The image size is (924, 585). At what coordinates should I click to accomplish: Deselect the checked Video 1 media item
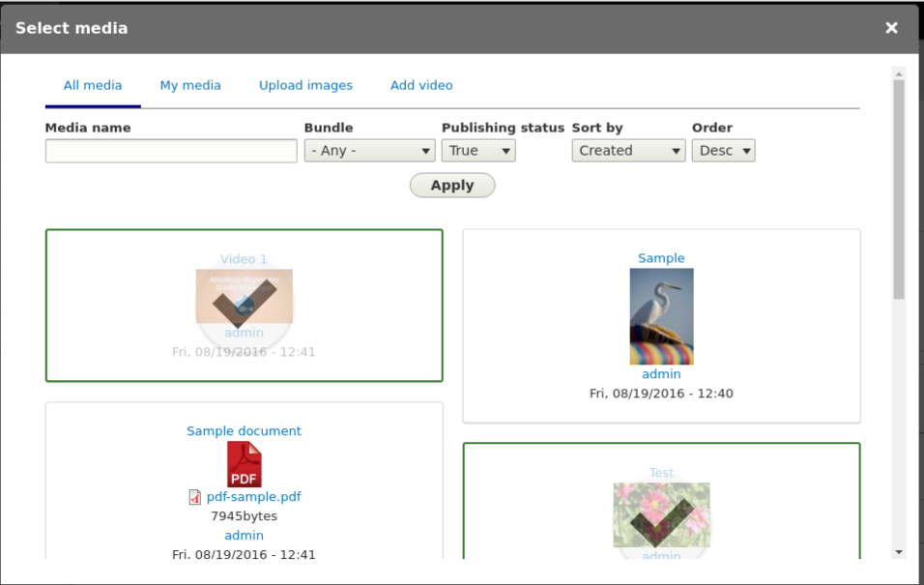click(244, 306)
